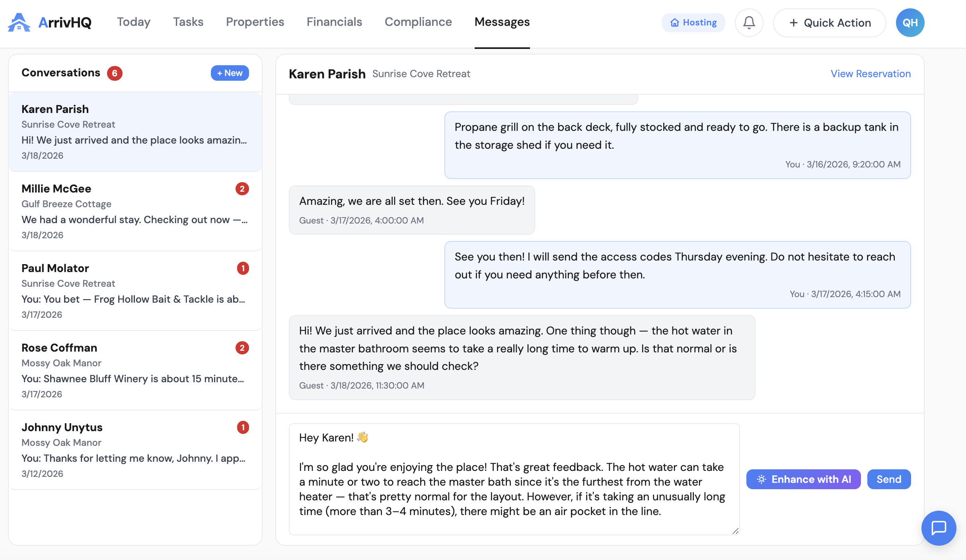Go to the Financials tab

(334, 22)
